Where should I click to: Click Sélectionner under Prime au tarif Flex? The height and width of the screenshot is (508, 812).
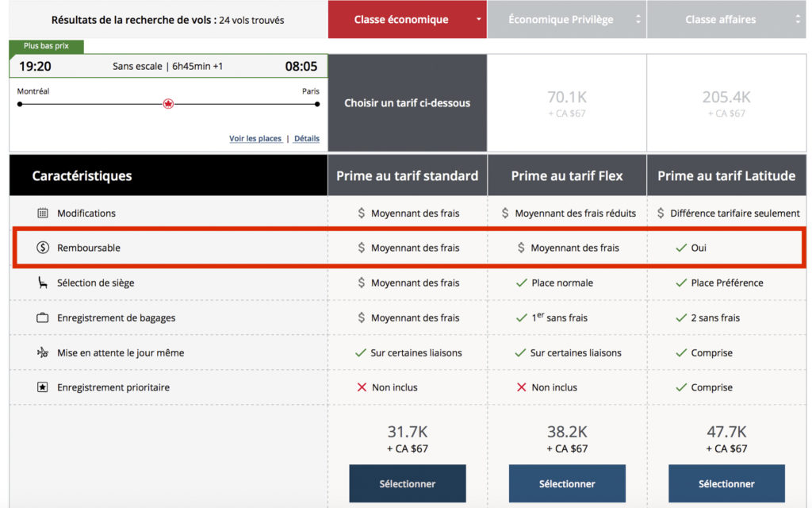[x=566, y=483]
